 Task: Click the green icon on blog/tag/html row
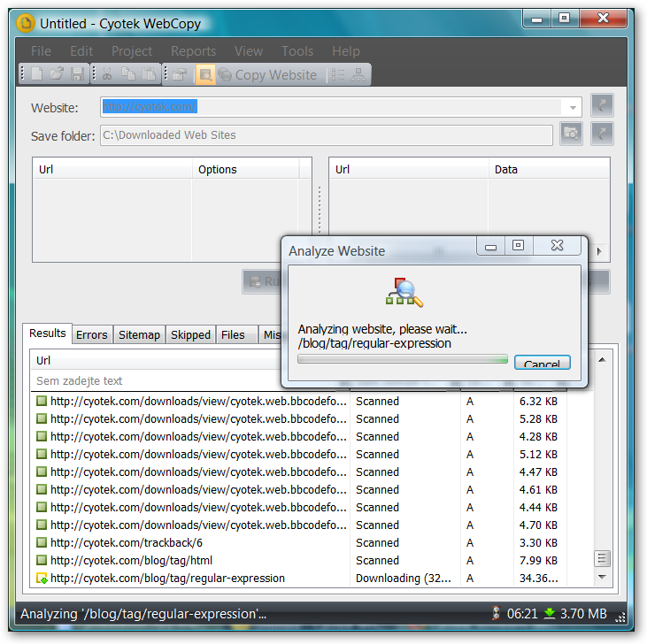[x=42, y=560]
